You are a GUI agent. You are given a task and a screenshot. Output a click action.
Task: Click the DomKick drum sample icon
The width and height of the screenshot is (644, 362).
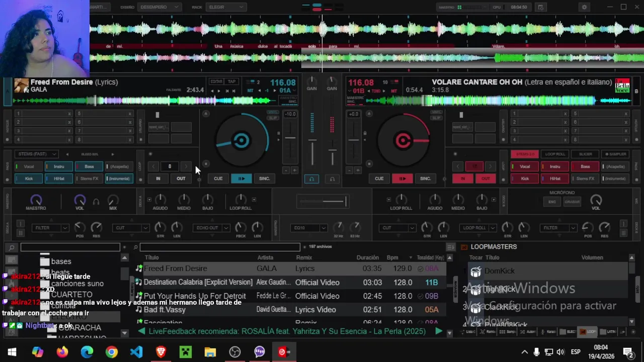click(x=475, y=271)
